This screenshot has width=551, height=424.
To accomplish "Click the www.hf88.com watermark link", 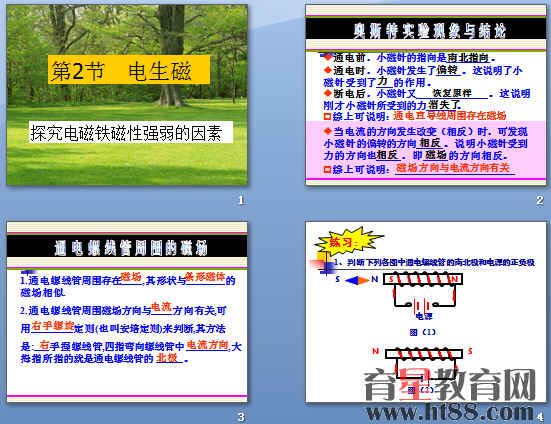I will click(449, 411).
